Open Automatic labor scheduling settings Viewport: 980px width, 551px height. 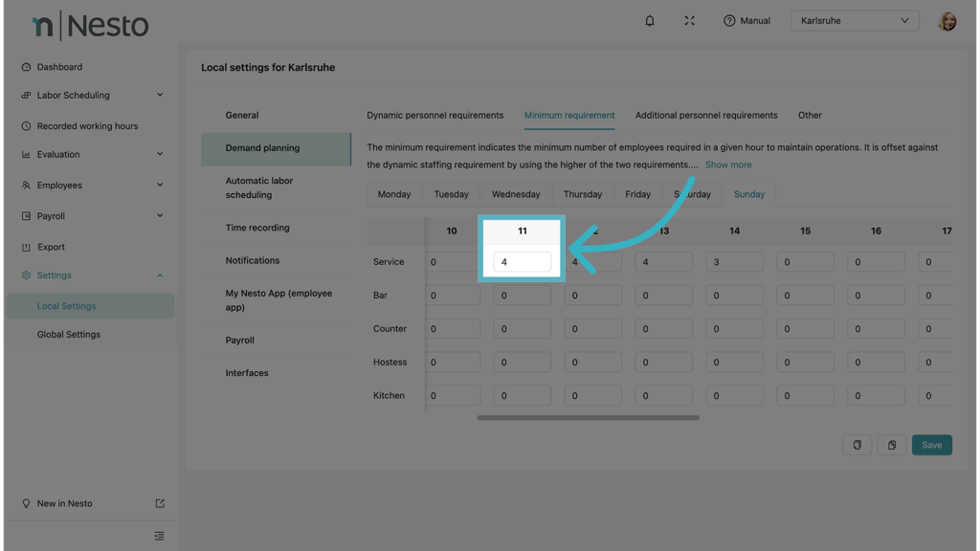(259, 187)
